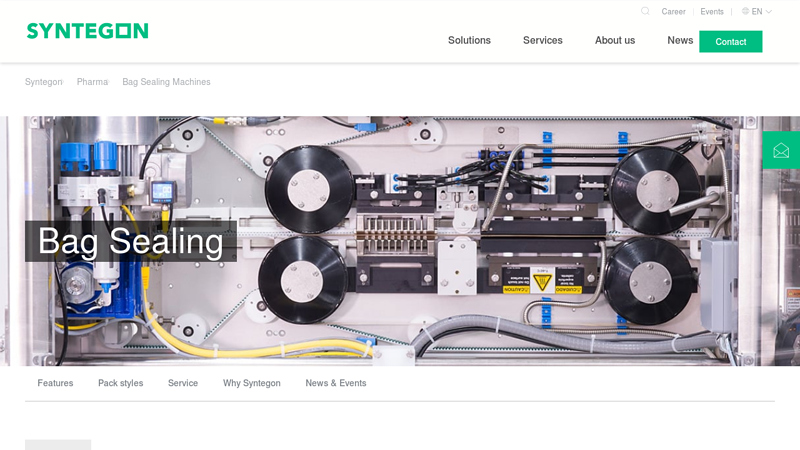The height and width of the screenshot is (450, 800).
Task: Open the About us menu
Action: [x=614, y=41]
